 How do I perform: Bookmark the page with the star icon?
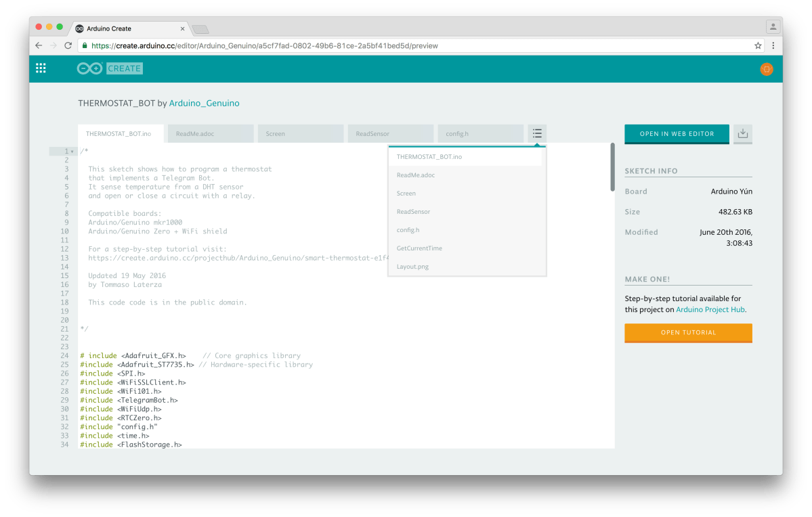759,45
